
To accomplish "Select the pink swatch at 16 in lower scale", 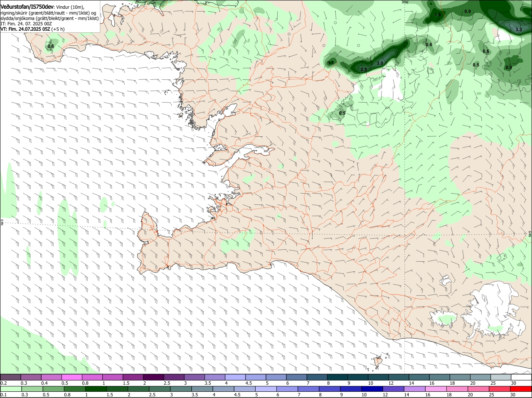I will [x=436, y=389].
